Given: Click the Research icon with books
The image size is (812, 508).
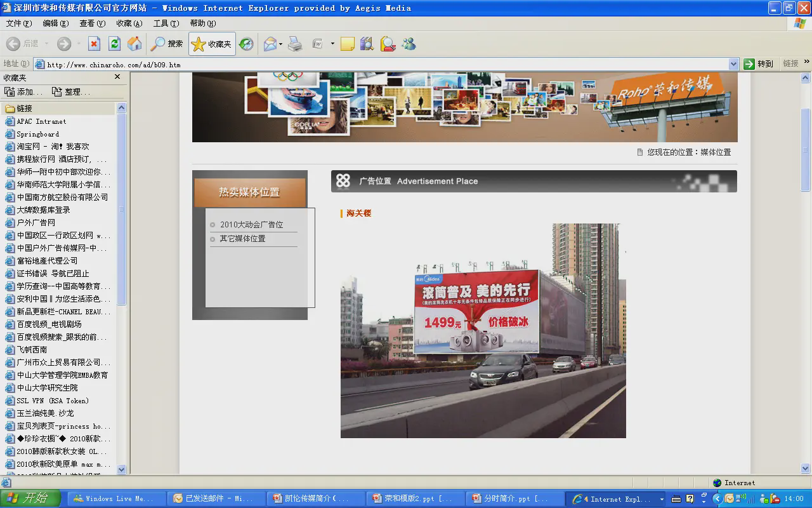Looking at the screenshot, I should [x=367, y=44].
